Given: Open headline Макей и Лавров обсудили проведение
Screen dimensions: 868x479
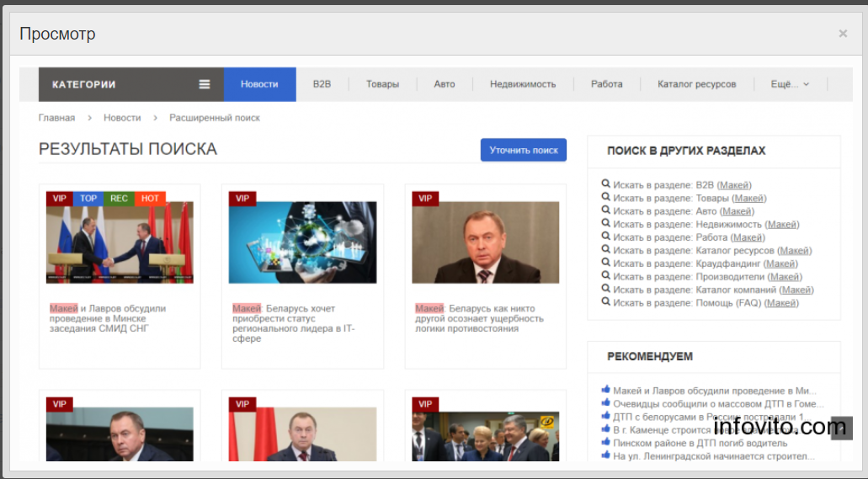Looking at the screenshot, I should pos(108,318).
